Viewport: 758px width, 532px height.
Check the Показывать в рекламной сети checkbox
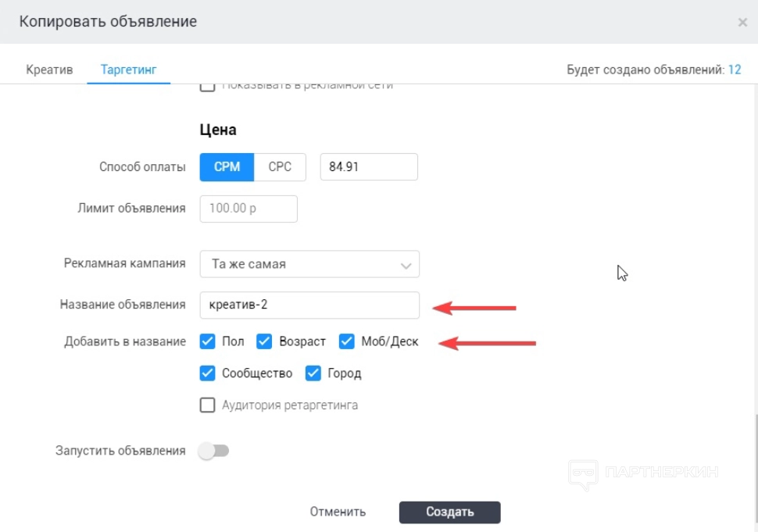(208, 86)
